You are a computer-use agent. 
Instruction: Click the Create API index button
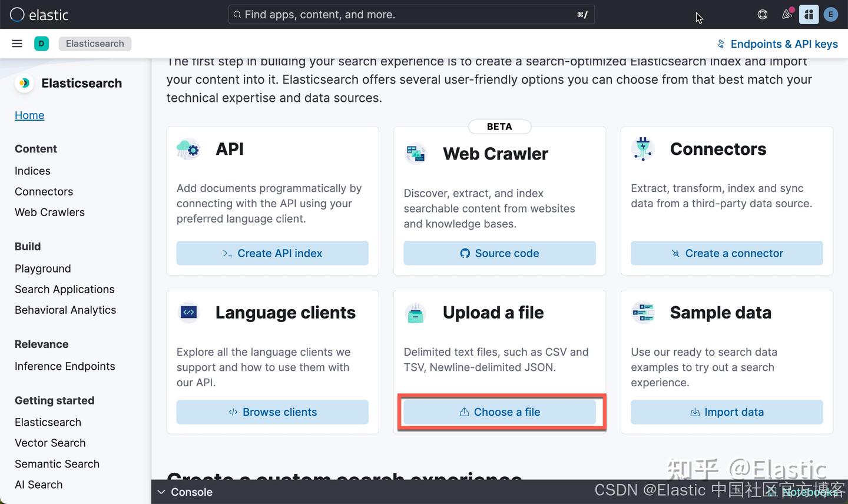[x=272, y=253]
